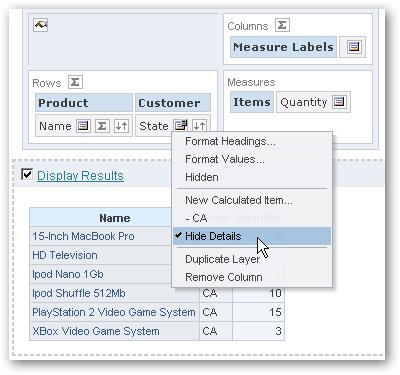Open PlayStation 2 Video Game System link
The image size is (400, 375).
coord(114,312)
